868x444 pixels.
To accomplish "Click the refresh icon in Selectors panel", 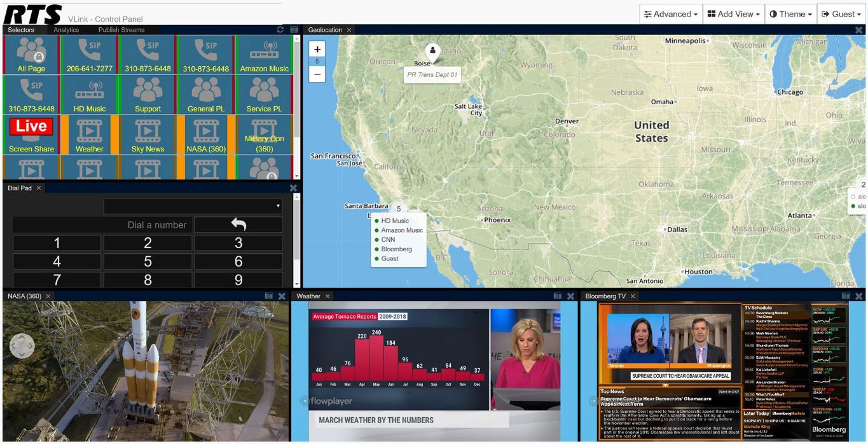I will [280, 30].
